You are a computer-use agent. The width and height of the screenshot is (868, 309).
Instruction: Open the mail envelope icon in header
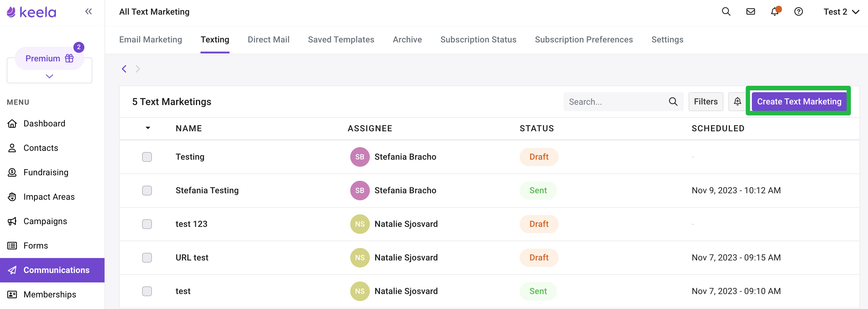[x=750, y=12]
